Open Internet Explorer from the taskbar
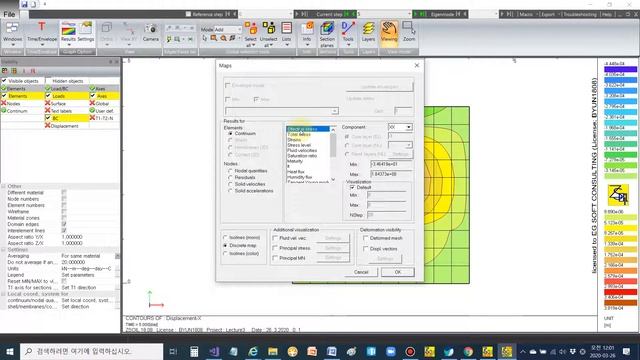 point(253,351)
